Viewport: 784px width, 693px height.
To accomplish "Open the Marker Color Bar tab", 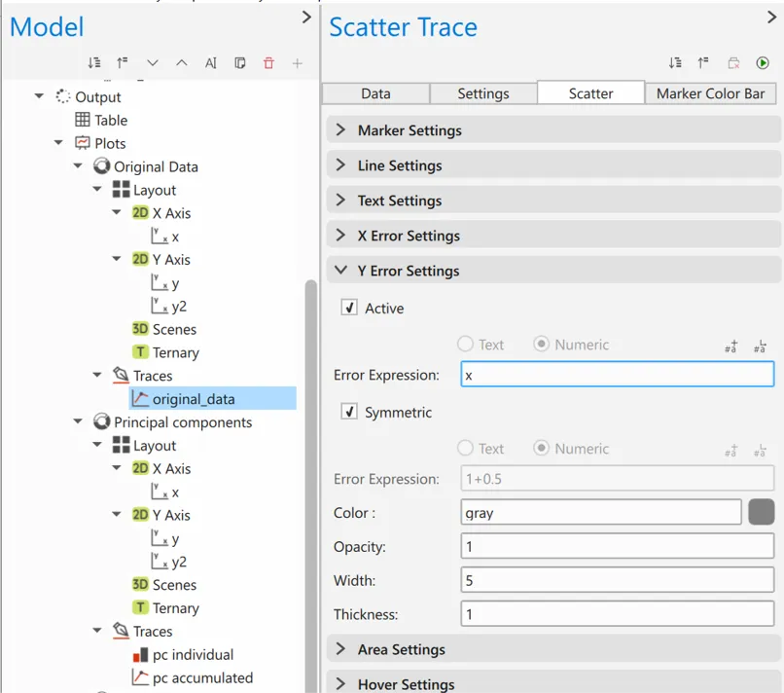I will coord(710,93).
